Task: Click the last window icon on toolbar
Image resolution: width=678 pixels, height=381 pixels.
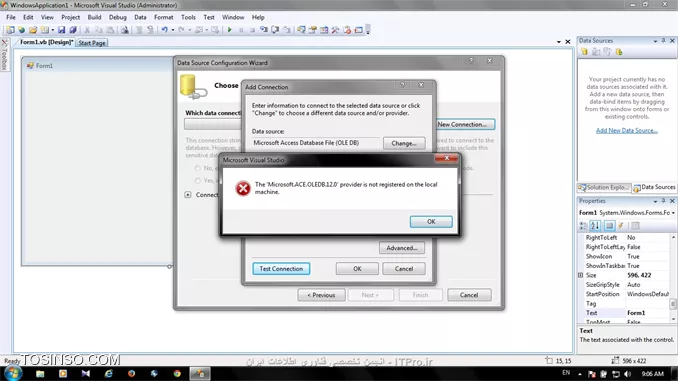Action: [x=358, y=30]
